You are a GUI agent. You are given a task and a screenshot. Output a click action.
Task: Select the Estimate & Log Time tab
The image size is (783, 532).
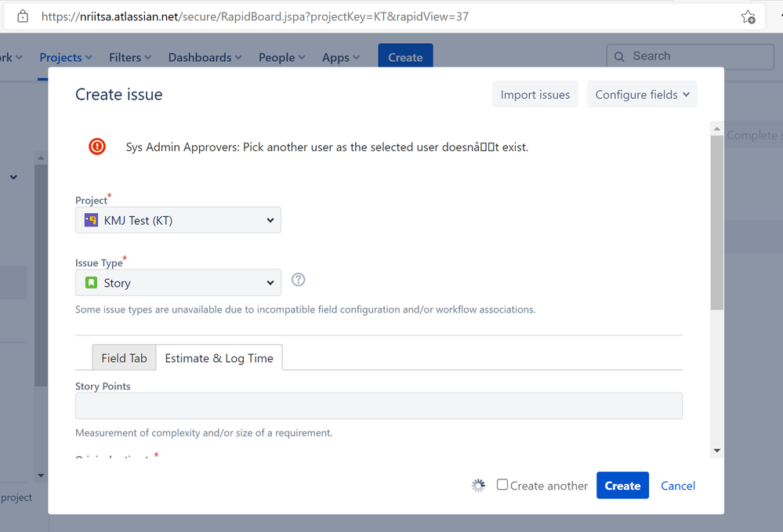click(x=219, y=358)
